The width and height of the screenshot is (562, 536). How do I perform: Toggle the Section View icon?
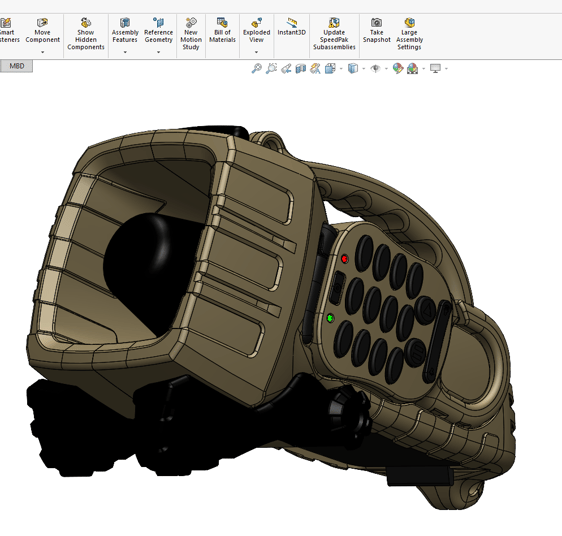pyautogui.click(x=300, y=68)
